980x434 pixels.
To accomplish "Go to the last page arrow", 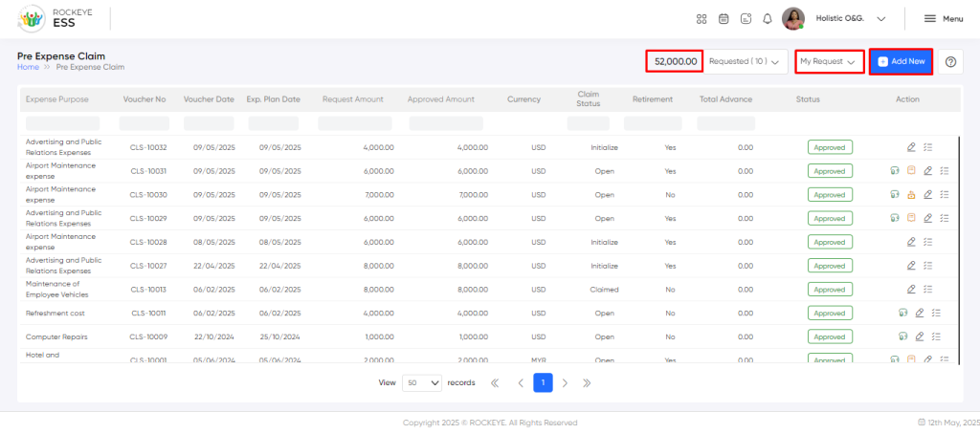I will [x=587, y=382].
